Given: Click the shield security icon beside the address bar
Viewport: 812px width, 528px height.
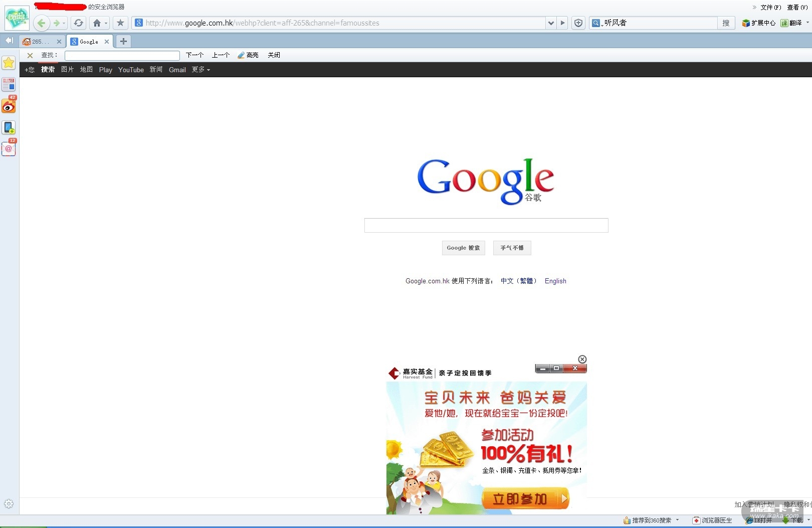Looking at the screenshot, I should tap(578, 23).
